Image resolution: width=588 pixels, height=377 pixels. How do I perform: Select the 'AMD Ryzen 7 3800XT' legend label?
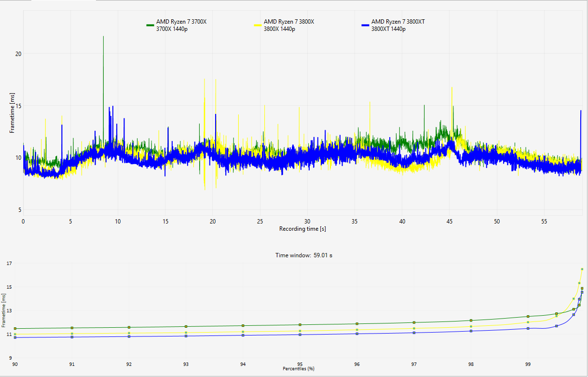coord(398,22)
